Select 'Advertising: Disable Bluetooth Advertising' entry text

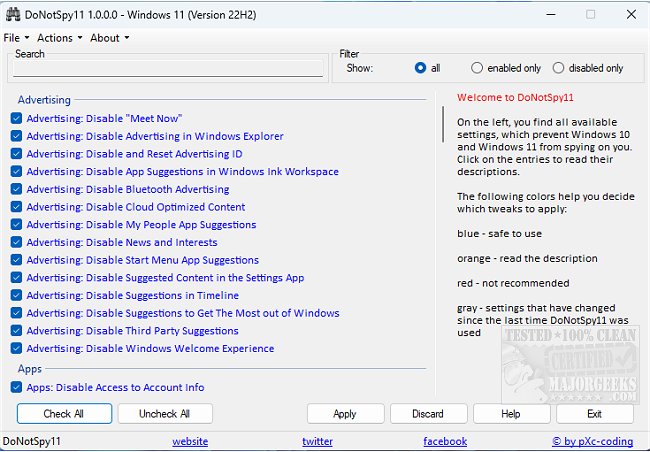pos(128,189)
